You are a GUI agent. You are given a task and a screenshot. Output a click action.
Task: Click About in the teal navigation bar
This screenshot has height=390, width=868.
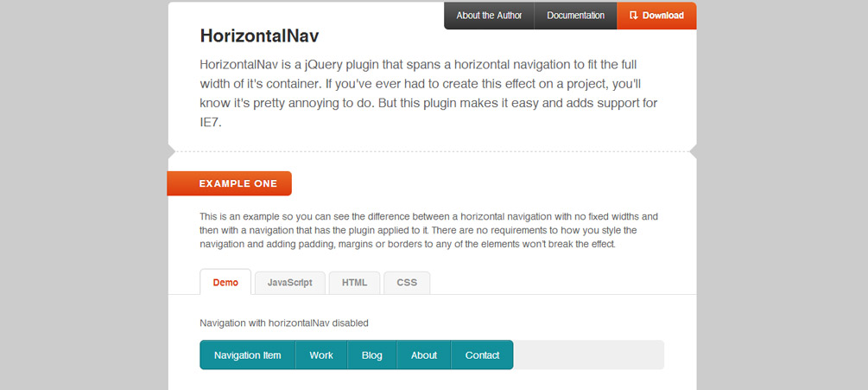424,355
